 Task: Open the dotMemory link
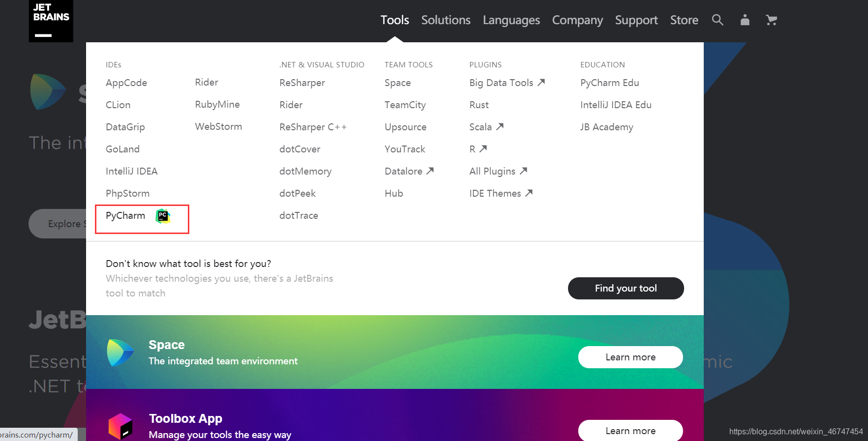305,172
